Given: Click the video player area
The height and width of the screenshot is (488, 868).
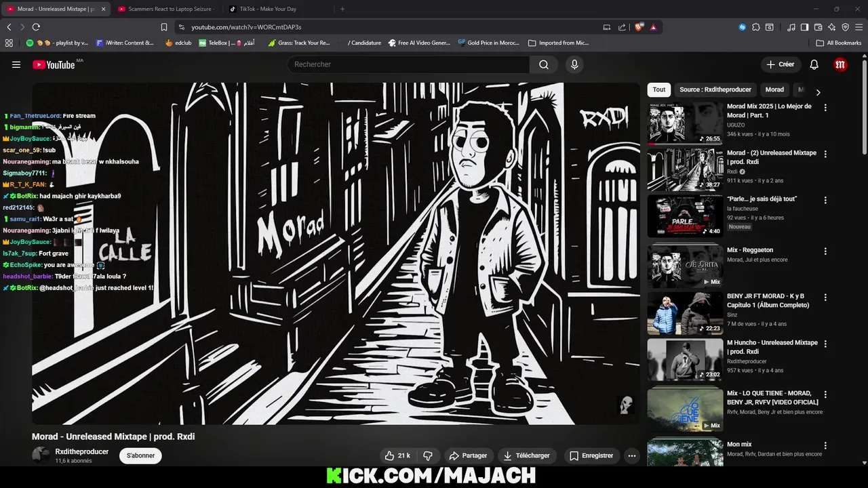Looking at the screenshot, I should (336, 253).
